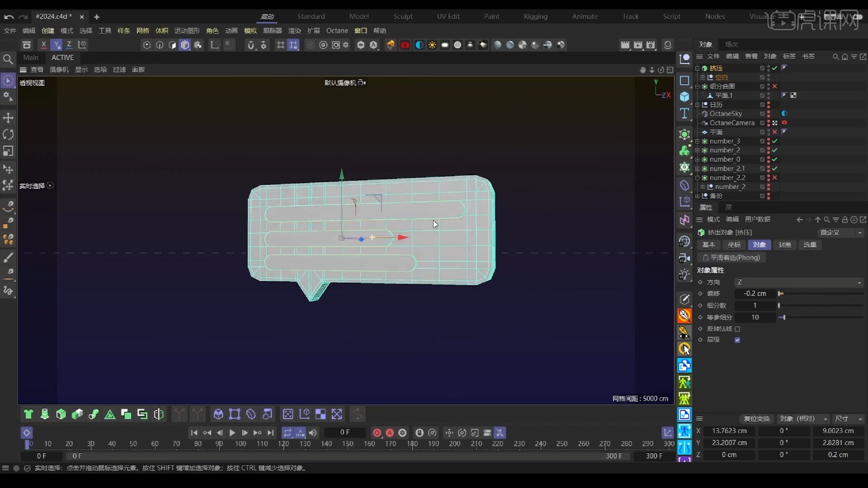Viewport: 868px width, 488px height.
Task: Activate the live selection tool icon
Action: tap(8, 81)
